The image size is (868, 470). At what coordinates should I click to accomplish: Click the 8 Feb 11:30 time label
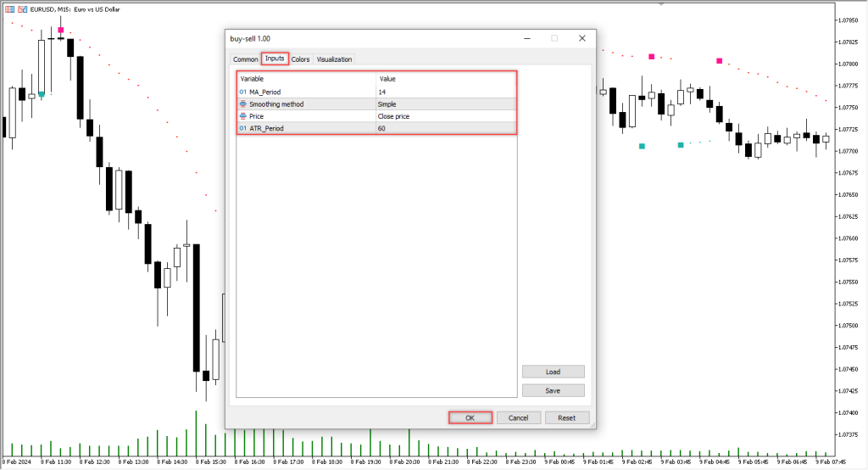click(56, 462)
